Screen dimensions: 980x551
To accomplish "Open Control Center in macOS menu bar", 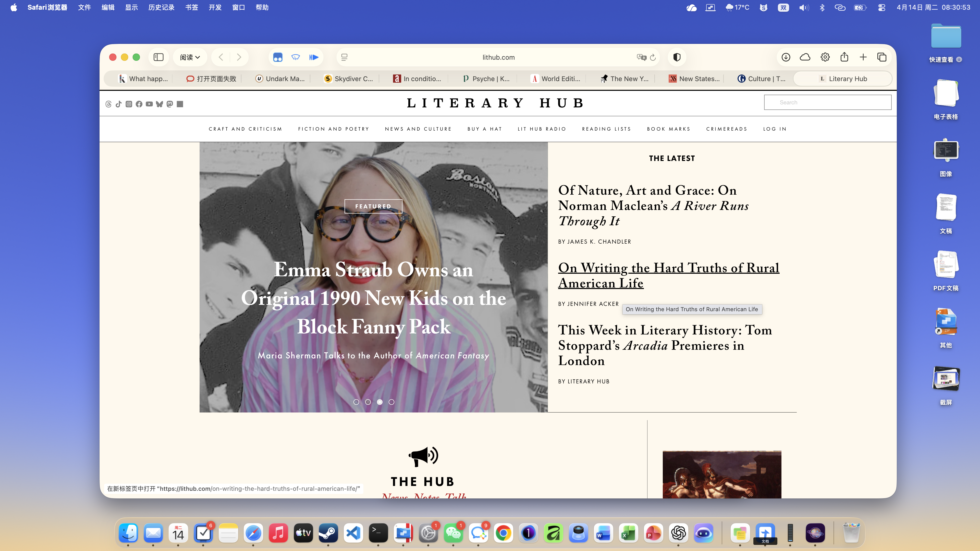I will pyautogui.click(x=881, y=7).
